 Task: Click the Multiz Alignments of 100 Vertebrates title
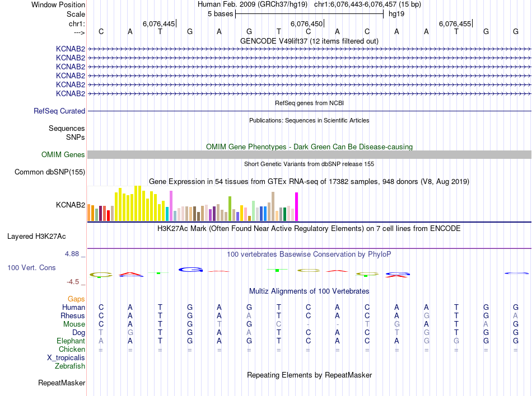click(x=309, y=291)
